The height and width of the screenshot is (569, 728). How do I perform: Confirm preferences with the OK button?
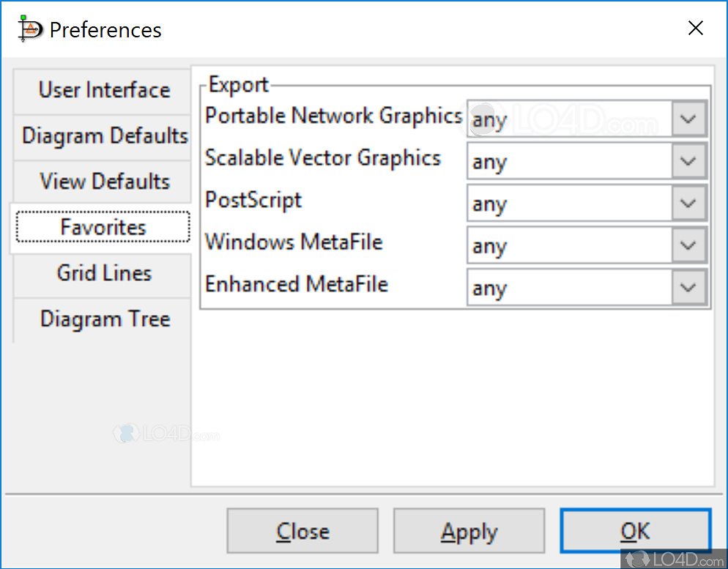click(x=635, y=532)
